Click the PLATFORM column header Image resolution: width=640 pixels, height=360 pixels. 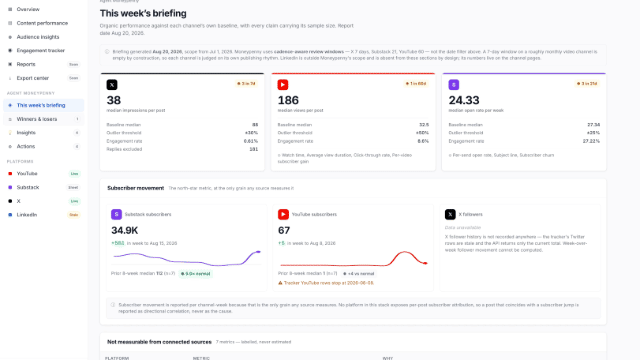click(x=117, y=358)
